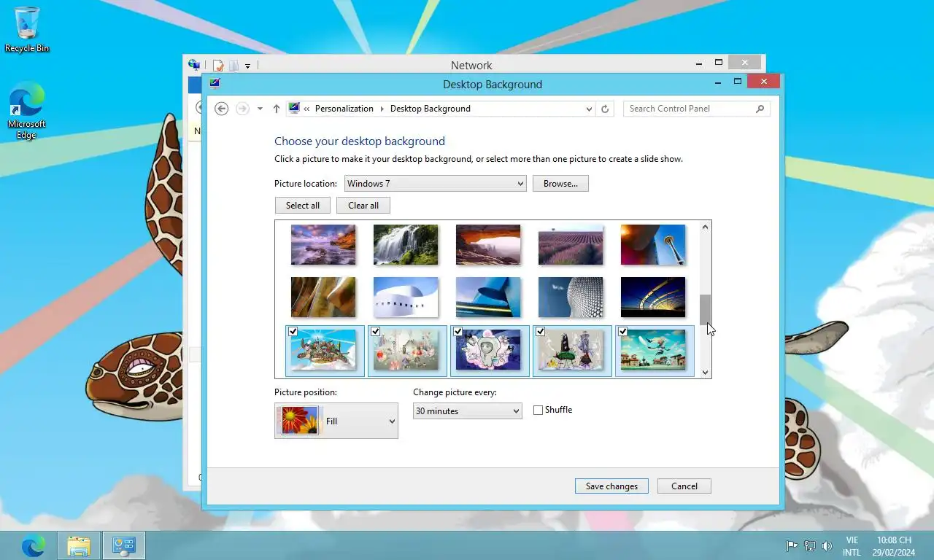Click the flying turtle wallpaper thumbnail
Screen dimensions: 934x560
323,350
